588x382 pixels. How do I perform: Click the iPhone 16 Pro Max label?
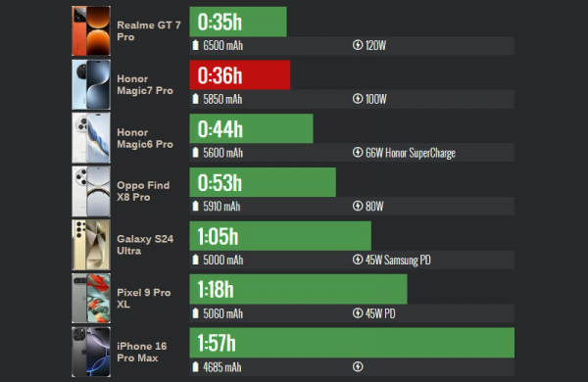coord(141,352)
